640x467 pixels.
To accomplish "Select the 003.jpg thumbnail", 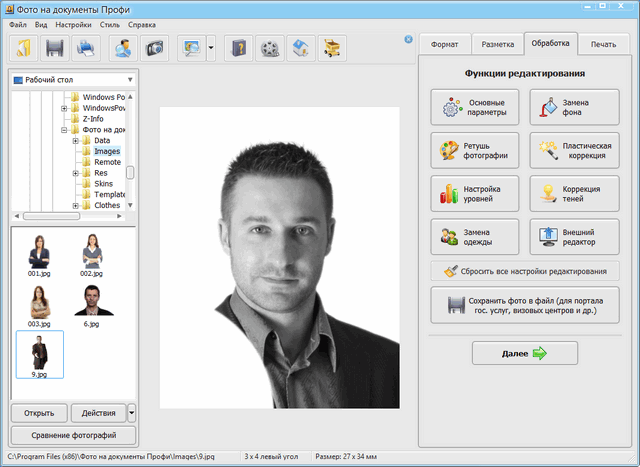I will pos(40,302).
